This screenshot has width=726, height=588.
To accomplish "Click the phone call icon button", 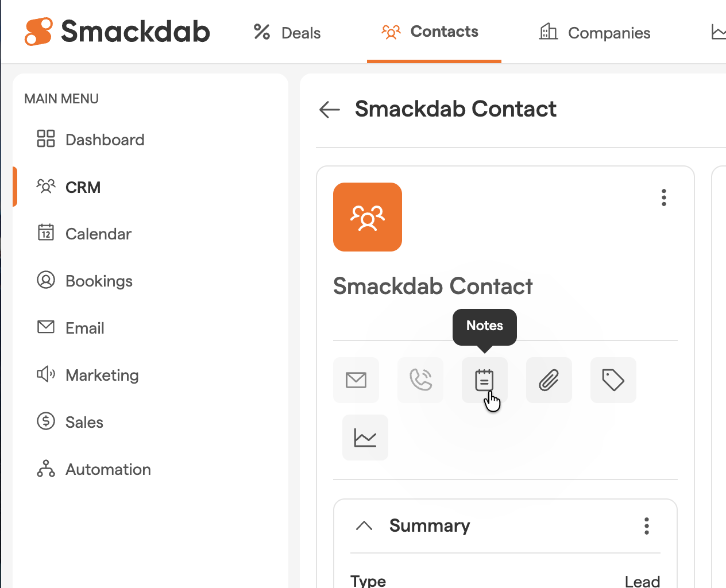I will (x=420, y=380).
